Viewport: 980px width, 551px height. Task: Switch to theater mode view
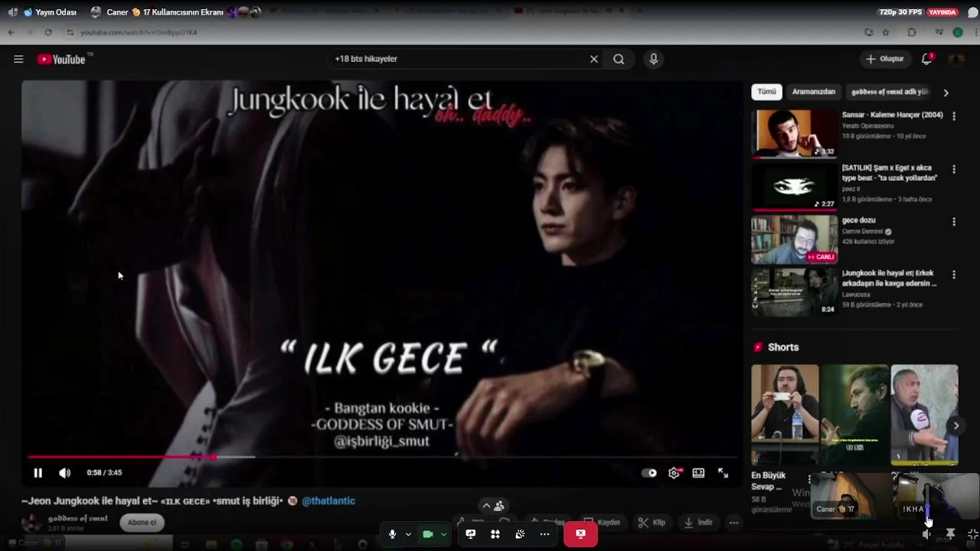pos(698,473)
